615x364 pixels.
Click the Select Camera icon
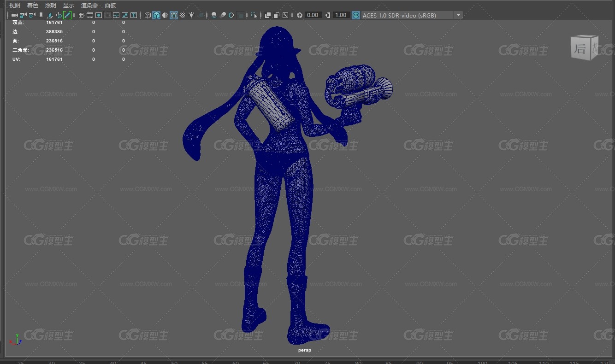14,15
